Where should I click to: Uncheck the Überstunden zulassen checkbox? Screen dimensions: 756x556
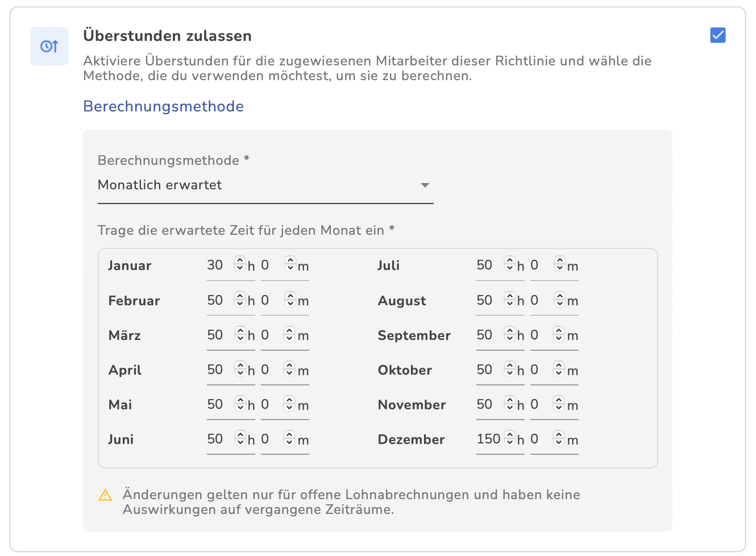718,35
